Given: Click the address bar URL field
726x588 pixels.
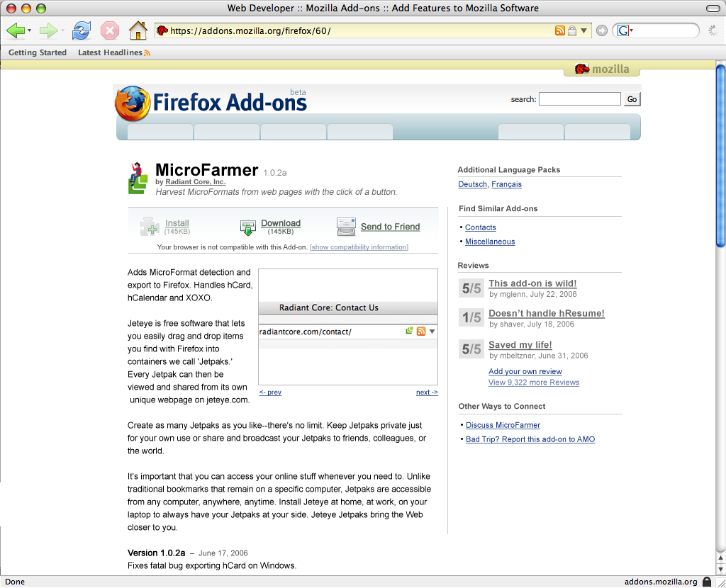Looking at the screenshot, I should [361, 31].
